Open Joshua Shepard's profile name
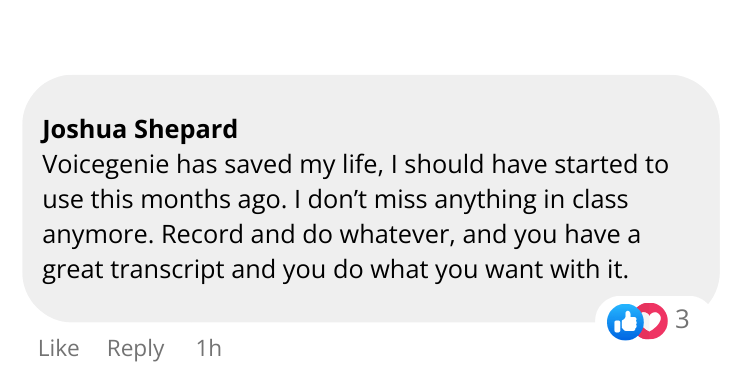 click(140, 130)
